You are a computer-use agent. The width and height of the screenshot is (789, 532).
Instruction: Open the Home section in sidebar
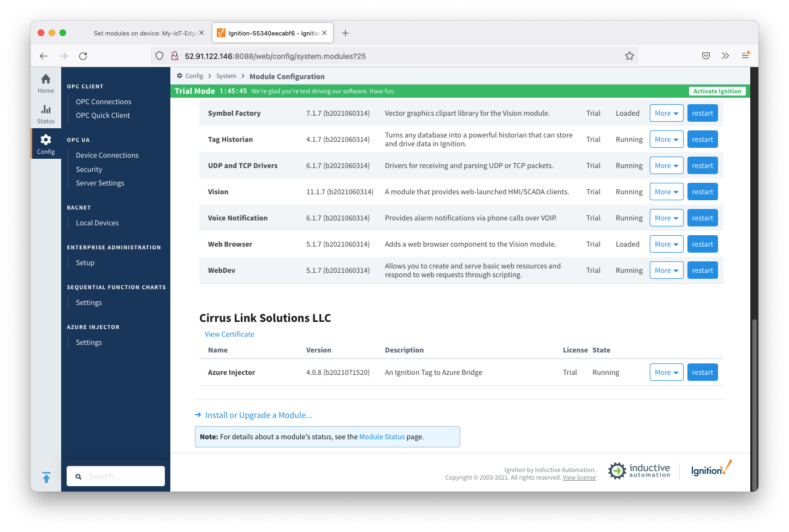[x=46, y=83]
